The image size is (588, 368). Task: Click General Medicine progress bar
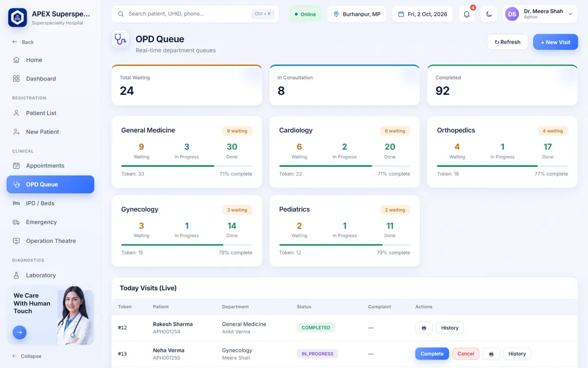[187, 166]
